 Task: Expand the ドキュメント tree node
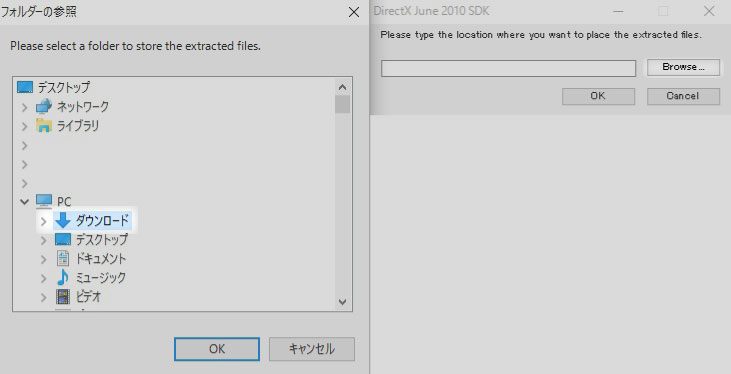click(44, 259)
